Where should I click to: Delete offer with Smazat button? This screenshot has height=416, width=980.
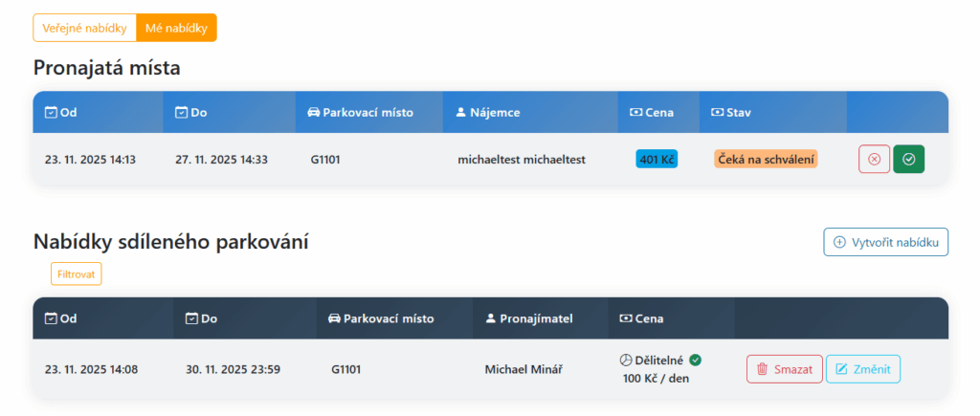(784, 369)
